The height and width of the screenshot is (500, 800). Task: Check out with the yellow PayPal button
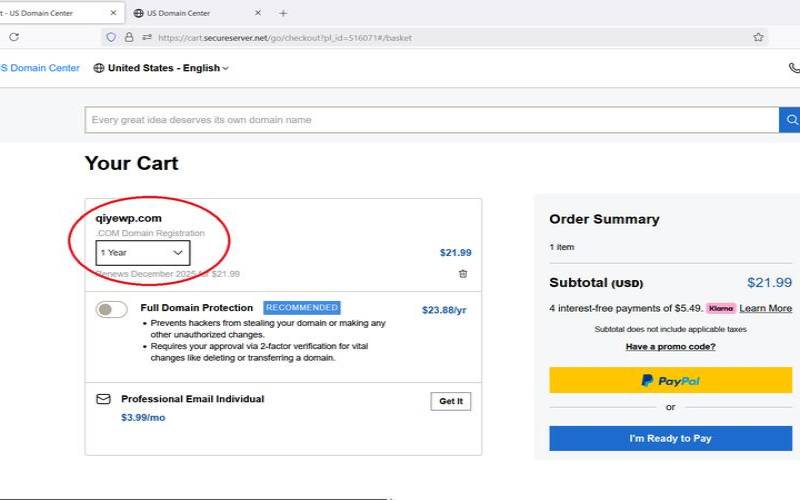click(x=670, y=380)
